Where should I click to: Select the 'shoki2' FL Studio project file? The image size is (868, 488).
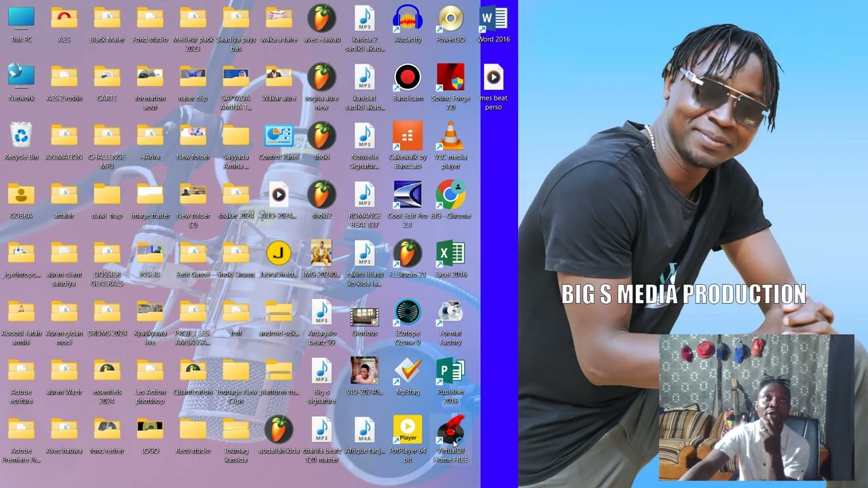click(x=322, y=195)
